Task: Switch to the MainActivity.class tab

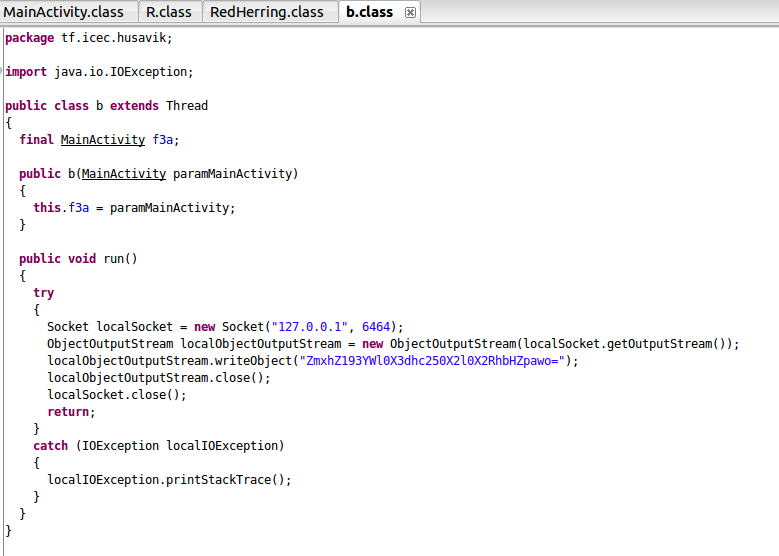Action: pos(65,12)
